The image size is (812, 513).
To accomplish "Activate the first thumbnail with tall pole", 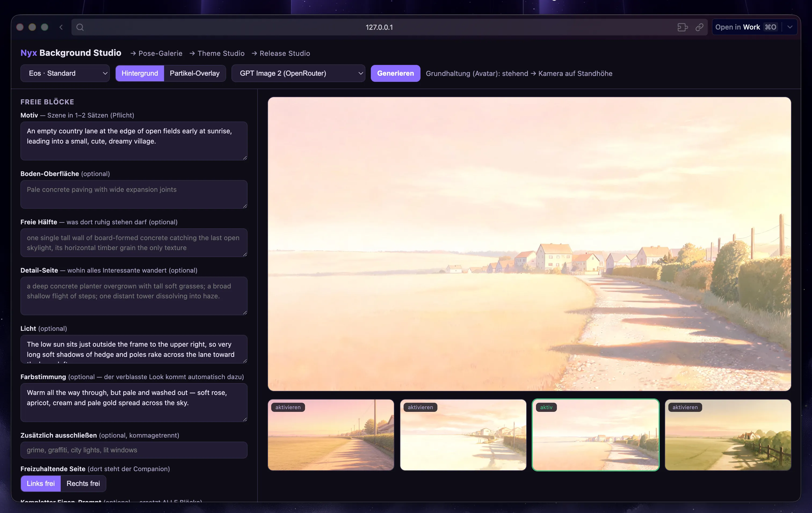I will click(x=331, y=435).
